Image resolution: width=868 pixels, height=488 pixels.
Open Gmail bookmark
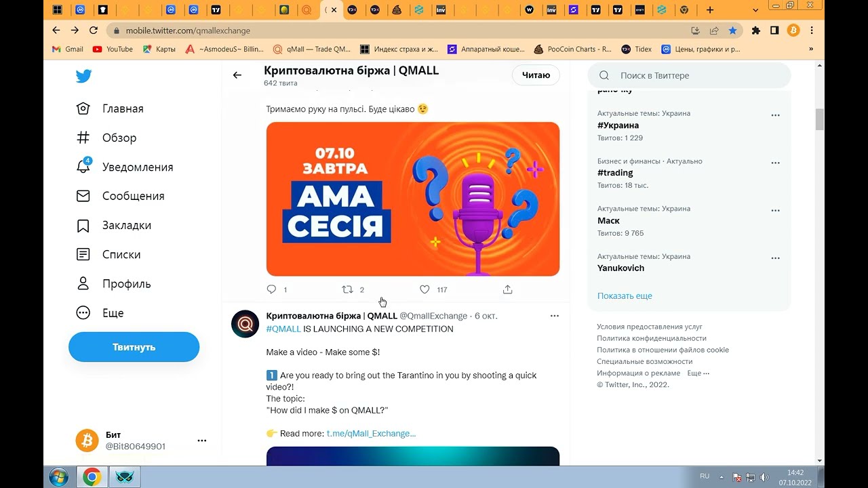[x=67, y=49]
